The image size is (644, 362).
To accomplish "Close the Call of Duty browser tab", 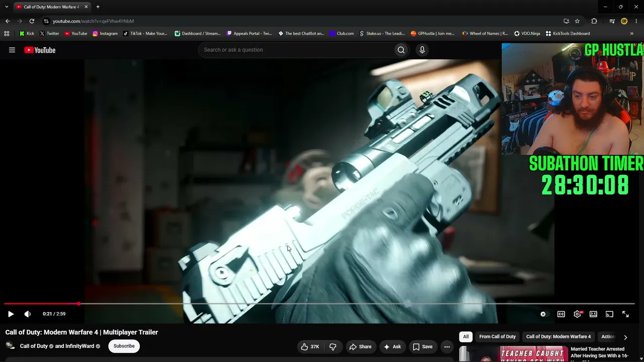I will (x=86, y=7).
